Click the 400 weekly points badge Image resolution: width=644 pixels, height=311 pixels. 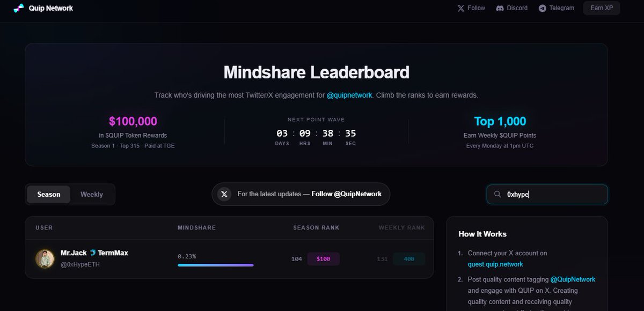pos(409,259)
